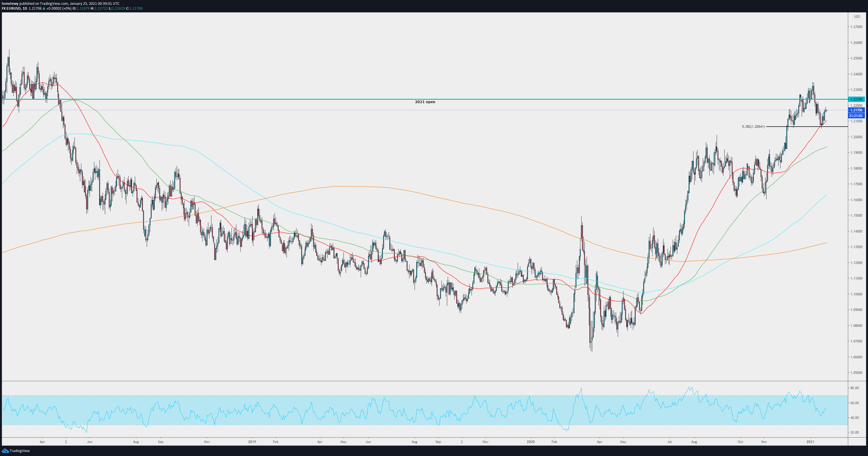This screenshot has width=868, height=456.
Task: Open the TradingView wordmark link at bottom
Action: pos(20,451)
